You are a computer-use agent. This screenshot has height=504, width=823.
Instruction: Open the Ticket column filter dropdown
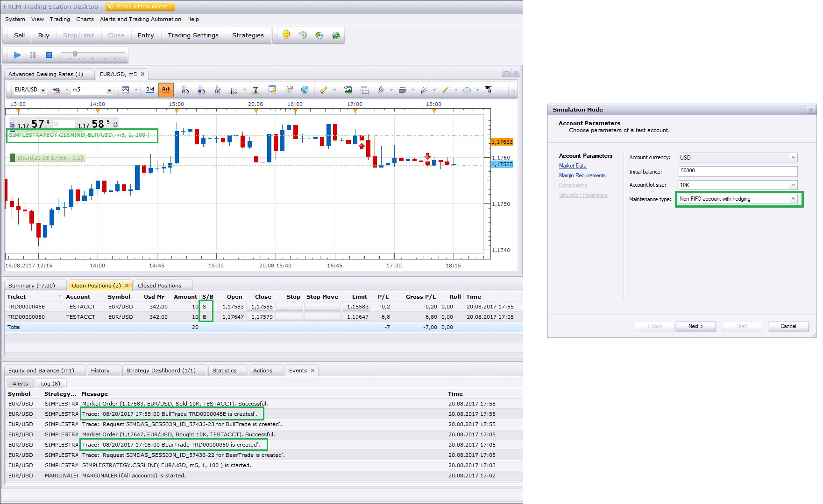(59, 297)
